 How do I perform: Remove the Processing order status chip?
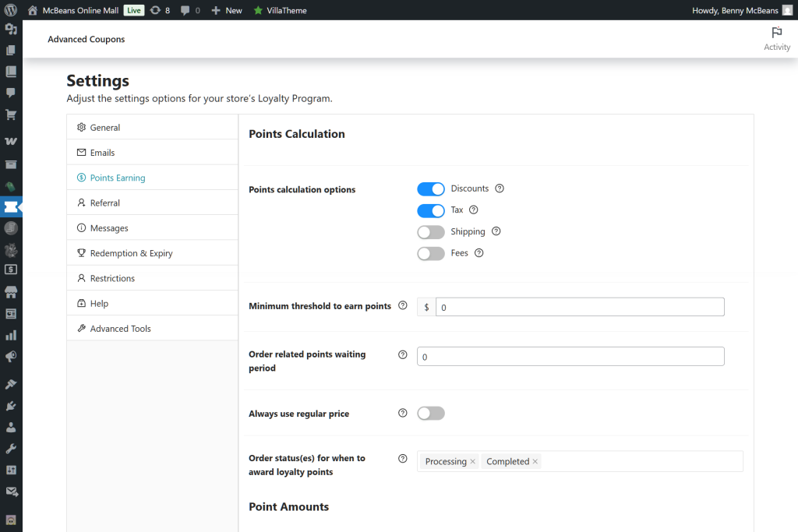pyautogui.click(x=472, y=461)
